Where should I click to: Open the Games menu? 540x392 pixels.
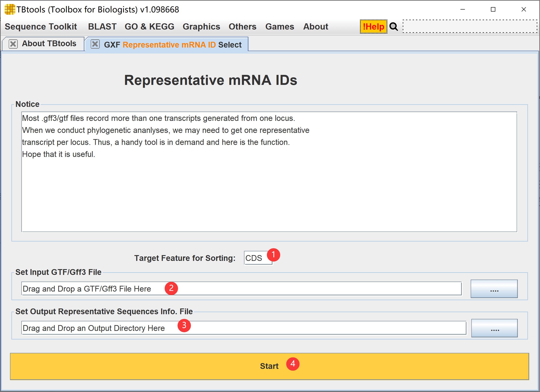click(x=280, y=27)
